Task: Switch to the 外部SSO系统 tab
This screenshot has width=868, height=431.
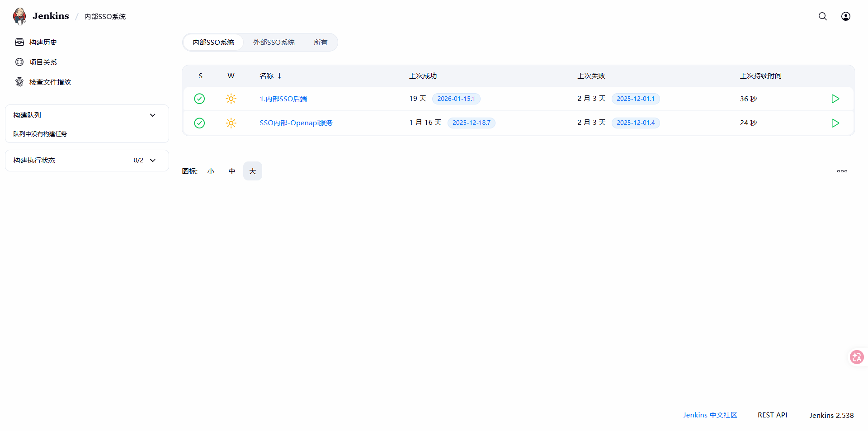Action: click(274, 43)
